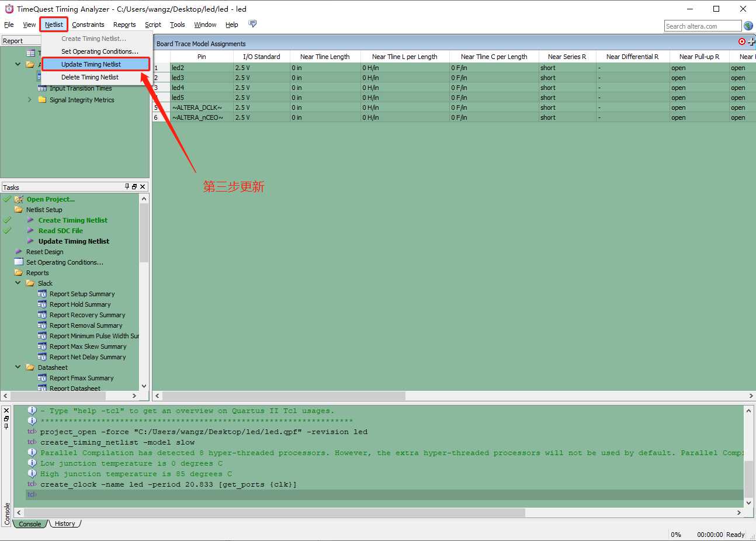
Task: Open the Script menu
Action: pyautogui.click(x=153, y=25)
